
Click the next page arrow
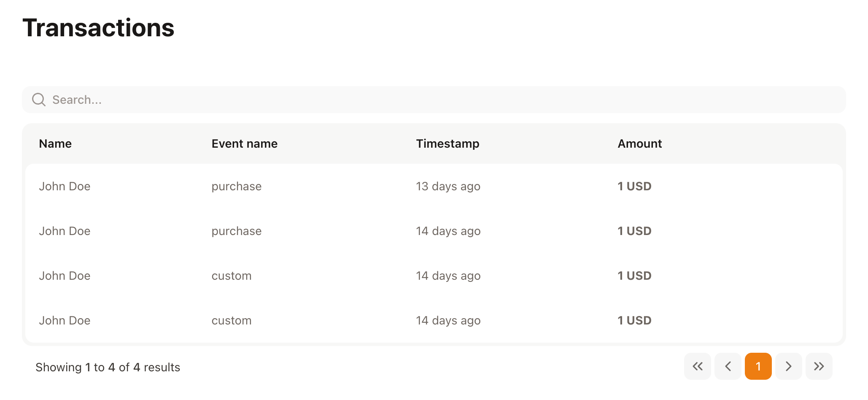(x=788, y=366)
